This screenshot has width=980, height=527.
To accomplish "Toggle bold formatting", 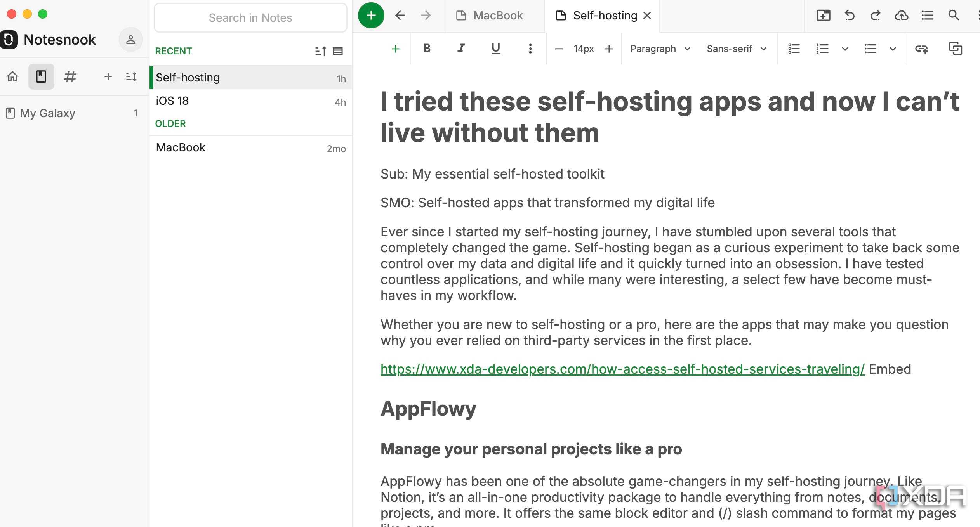I will tap(427, 49).
